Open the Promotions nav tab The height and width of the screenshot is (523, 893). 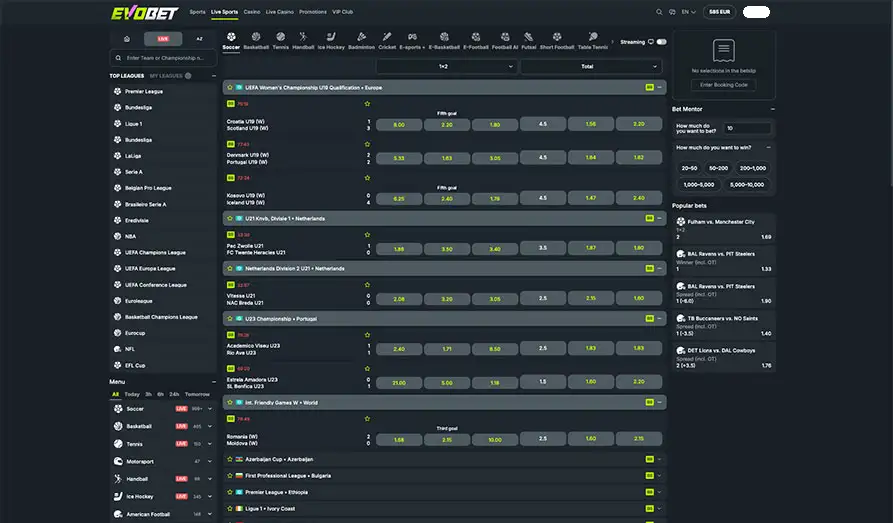(x=313, y=12)
